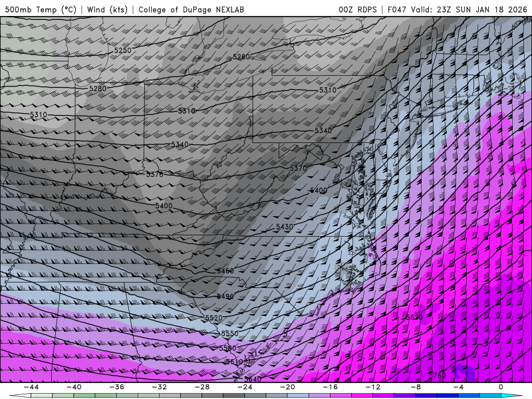Click the -28 temperature scale label

[202, 387]
